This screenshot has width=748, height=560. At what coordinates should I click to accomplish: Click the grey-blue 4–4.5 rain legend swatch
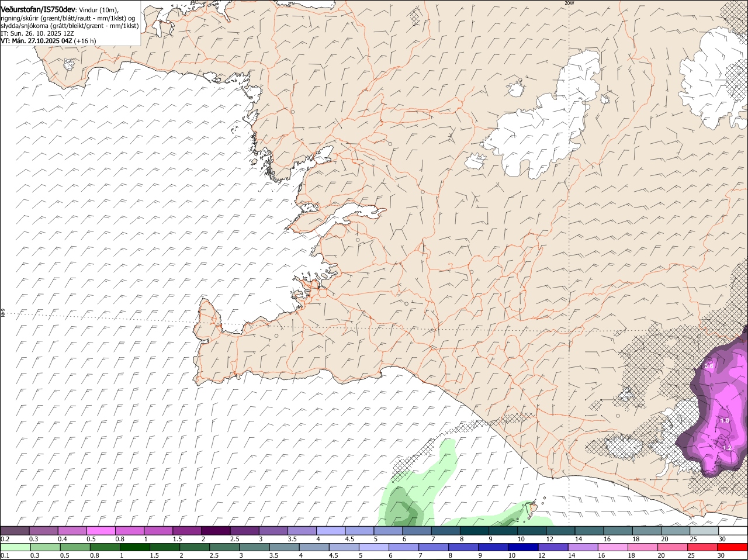point(313,547)
